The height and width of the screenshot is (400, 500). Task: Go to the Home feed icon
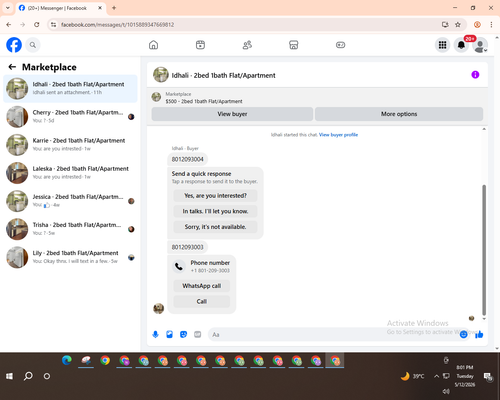153,45
